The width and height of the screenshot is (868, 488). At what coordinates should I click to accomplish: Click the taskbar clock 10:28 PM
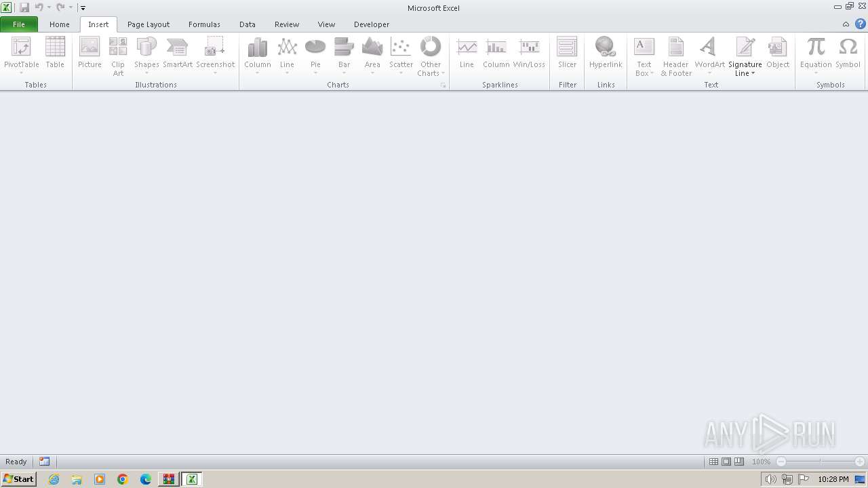833,479
